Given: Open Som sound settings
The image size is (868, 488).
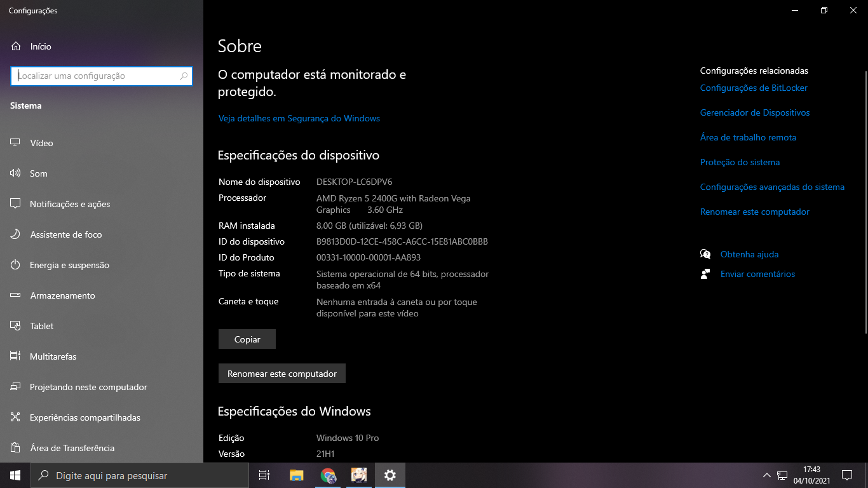Looking at the screenshot, I should [x=102, y=173].
